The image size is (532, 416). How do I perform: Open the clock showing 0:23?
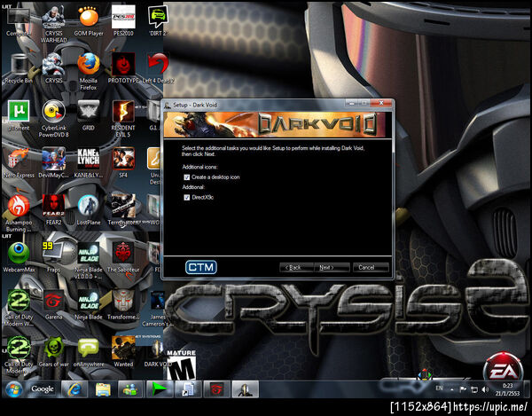[x=507, y=389]
